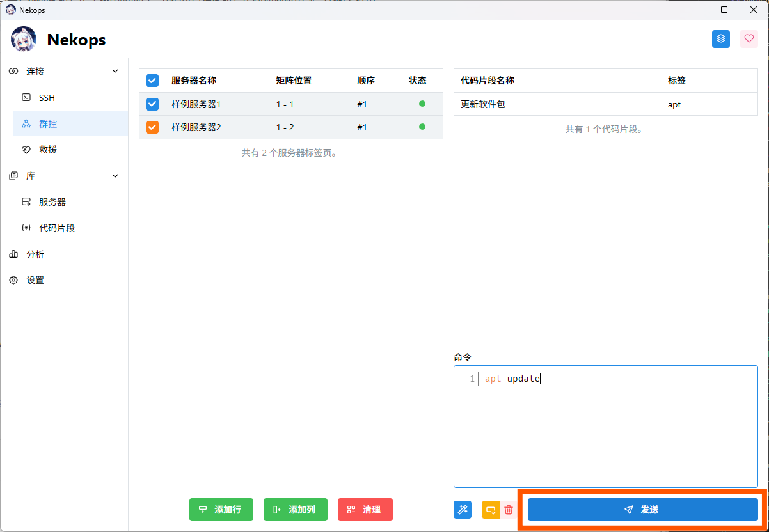
Task: Click the blue layers stack icon
Action: pyautogui.click(x=721, y=39)
